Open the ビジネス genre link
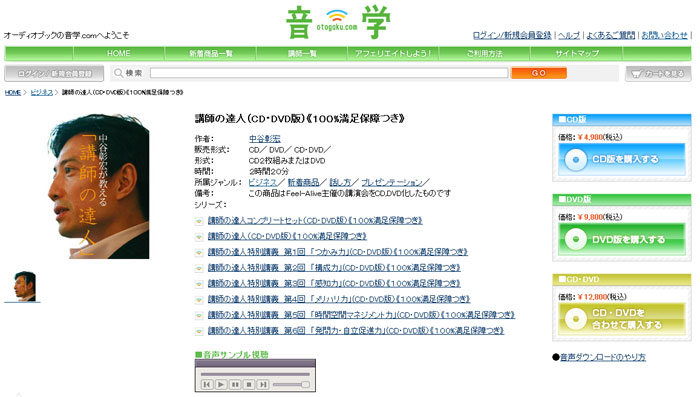Screen dimensions: 700x397 263,182
